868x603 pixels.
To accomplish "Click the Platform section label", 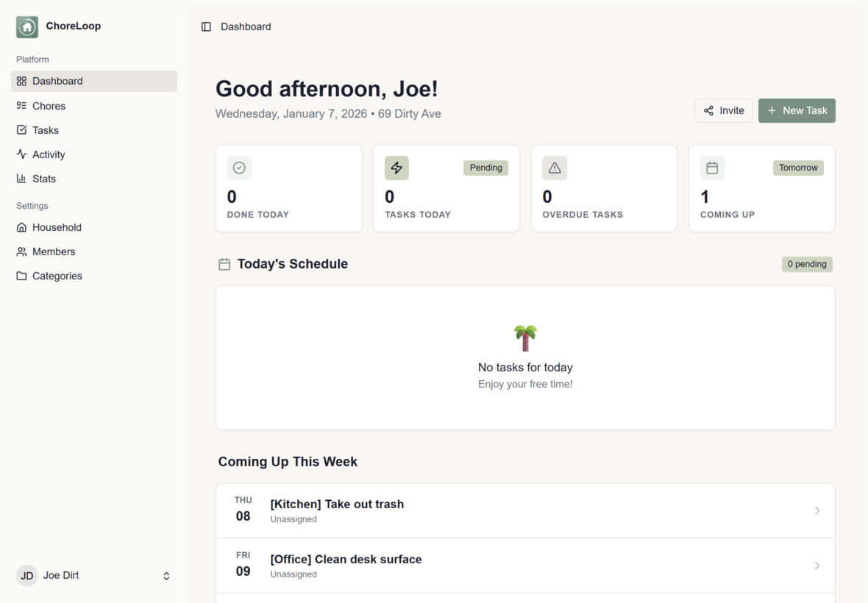I will pos(32,60).
